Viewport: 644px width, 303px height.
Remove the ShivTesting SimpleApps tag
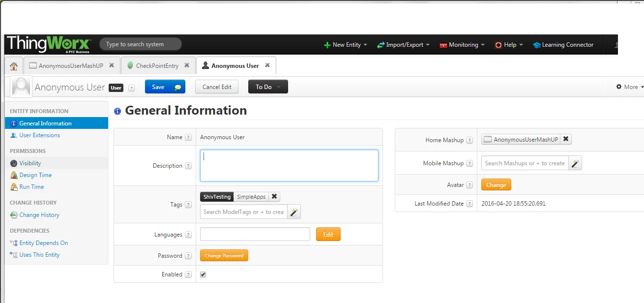274,197
